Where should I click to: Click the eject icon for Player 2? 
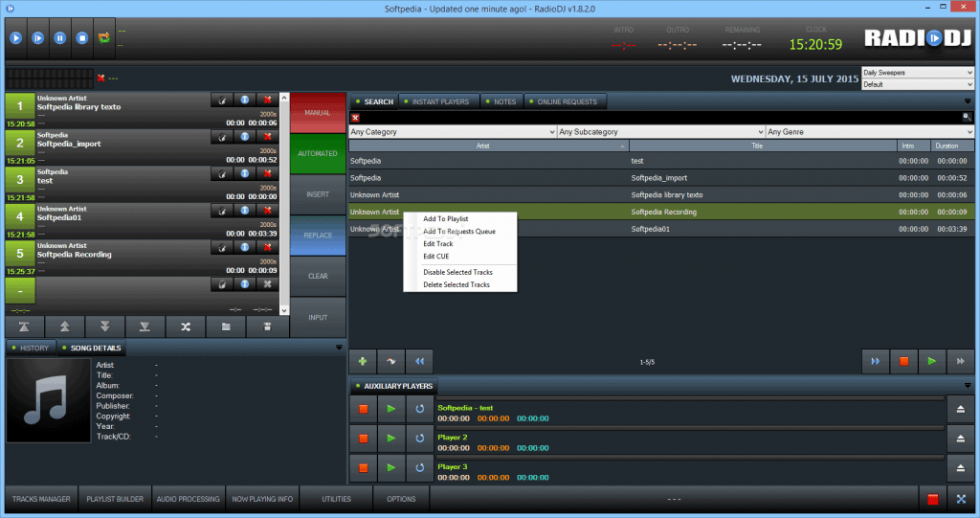point(961,438)
